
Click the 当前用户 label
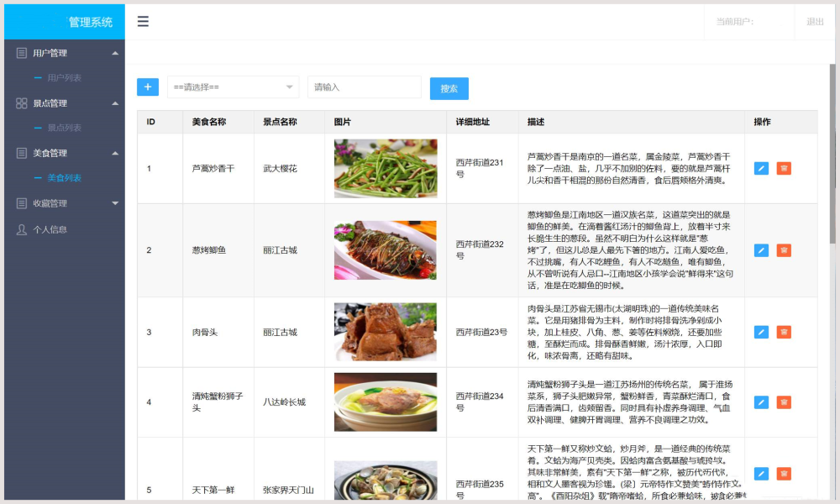point(734,22)
